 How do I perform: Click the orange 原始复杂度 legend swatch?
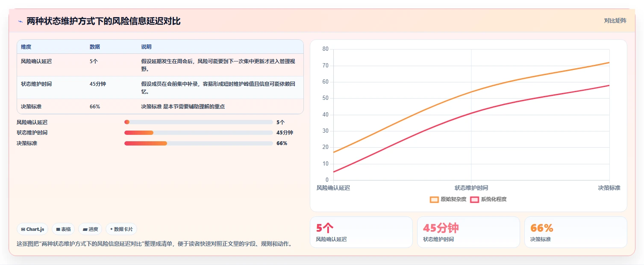[x=434, y=199]
